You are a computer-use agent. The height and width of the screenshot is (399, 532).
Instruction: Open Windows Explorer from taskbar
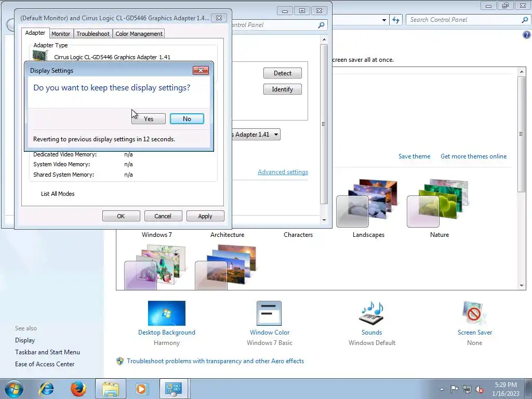(111, 389)
